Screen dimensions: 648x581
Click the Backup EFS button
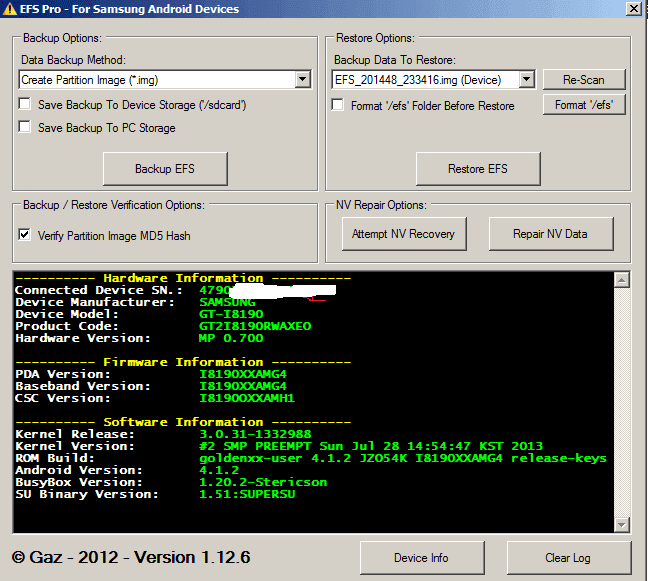pos(165,169)
